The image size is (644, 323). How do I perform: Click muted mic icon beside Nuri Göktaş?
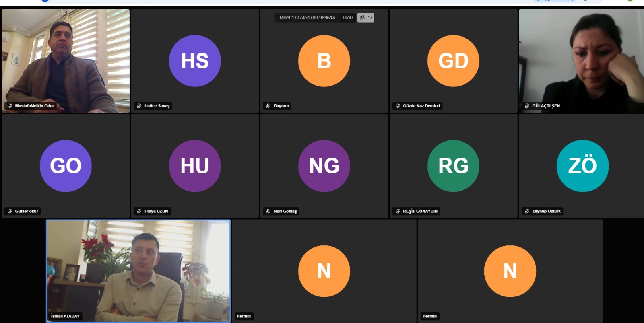(x=268, y=211)
